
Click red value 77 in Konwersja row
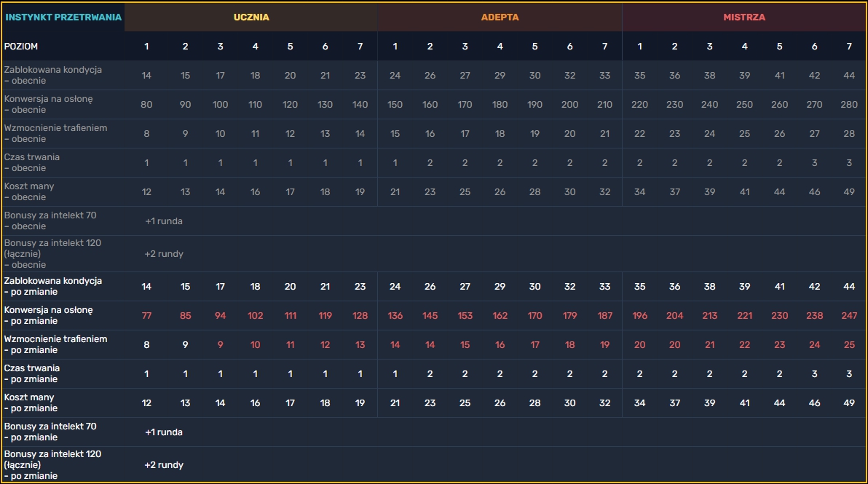(146, 316)
